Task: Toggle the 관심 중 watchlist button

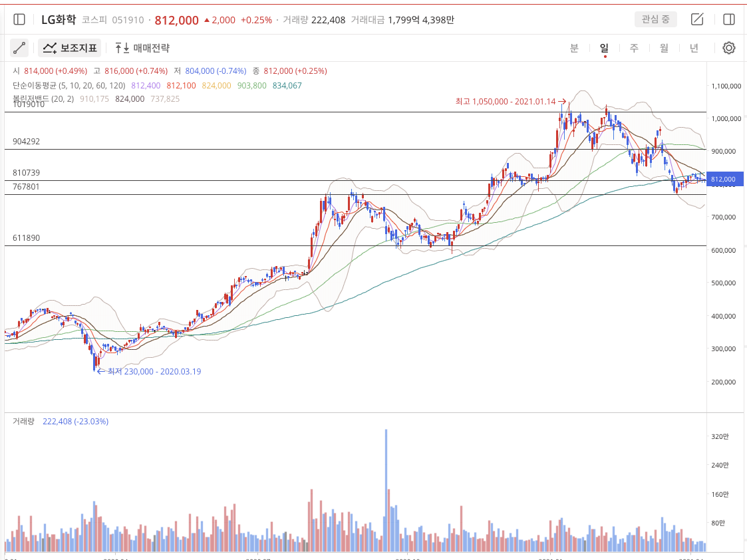Action: point(655,19)
